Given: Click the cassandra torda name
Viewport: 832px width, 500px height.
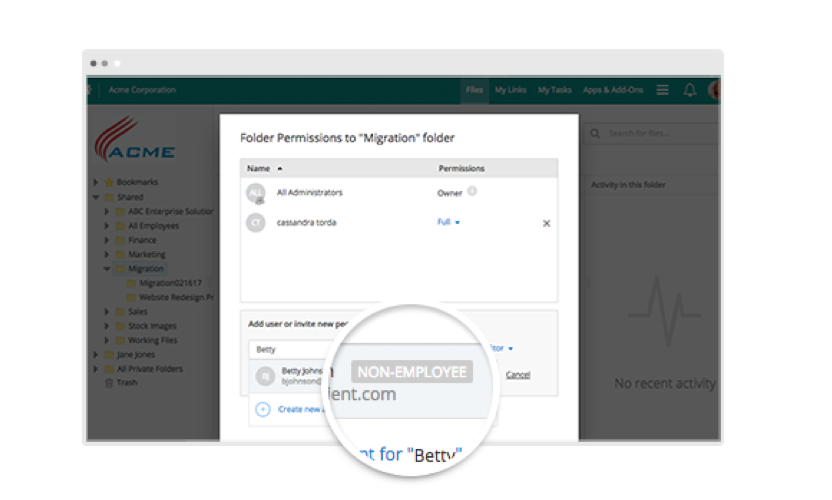Looking at the screenshot, I should tap(307, 222).
